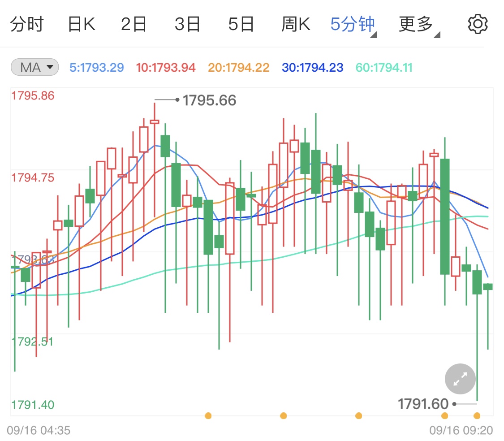
Task: Open chart settings gear icon
Action: click(478, 24)
